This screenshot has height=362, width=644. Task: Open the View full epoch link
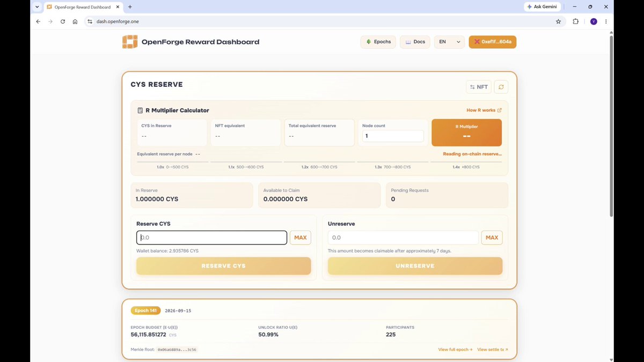455,350
